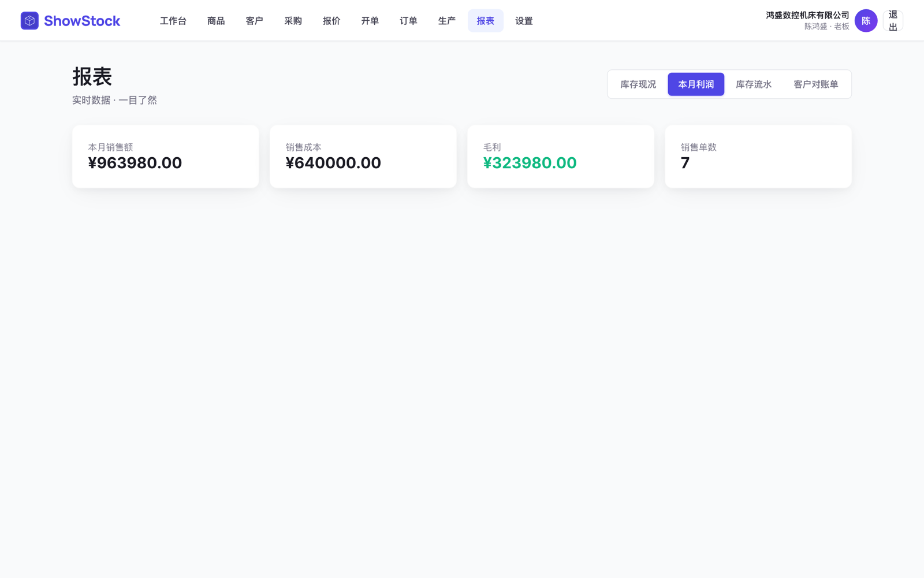Image resolution: width=924 pixels, height=578 pixels.
Task: Select the highlighted 报表 nav item
Action: 486,21
